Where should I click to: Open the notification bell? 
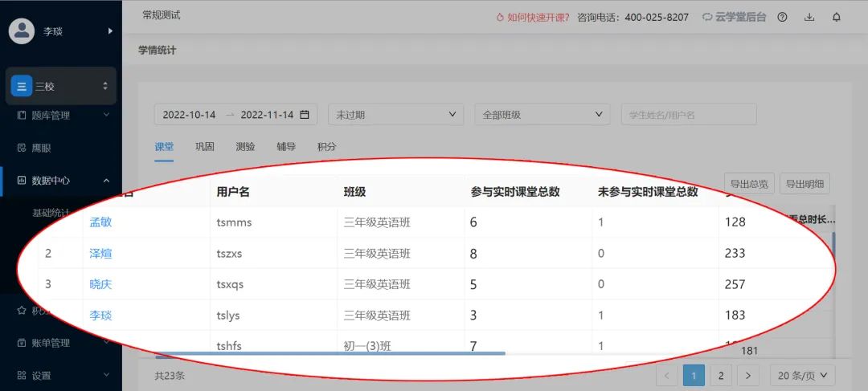pyautogui.click(x=837, y=17)
